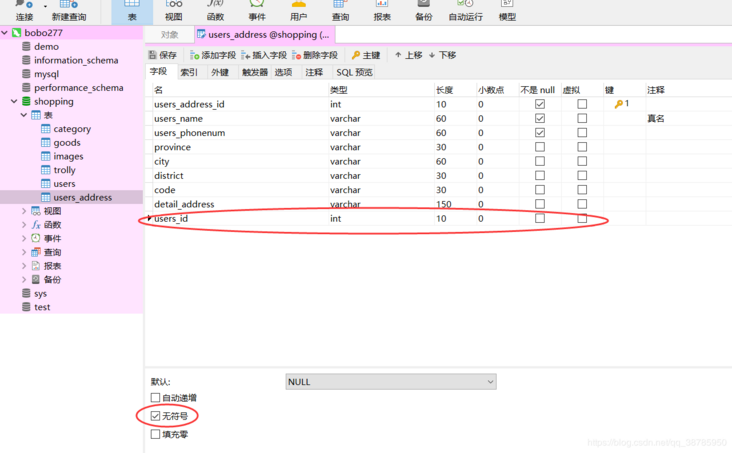This screenshot has height=453, width=732.
Task: Expand the 函数 functions node
Action: 24,225
